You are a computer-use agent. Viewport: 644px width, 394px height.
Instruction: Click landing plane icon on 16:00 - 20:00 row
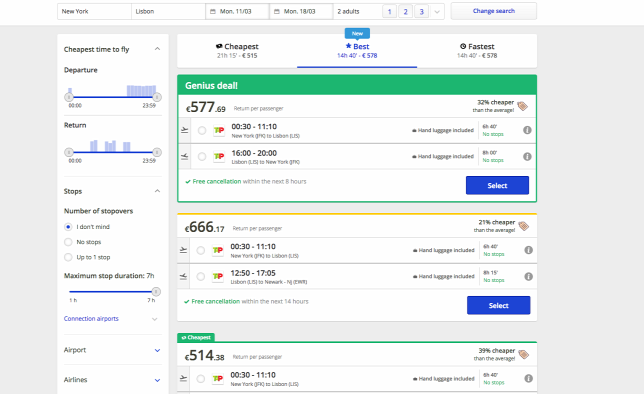pyautogui.click(x=185, y=157)
